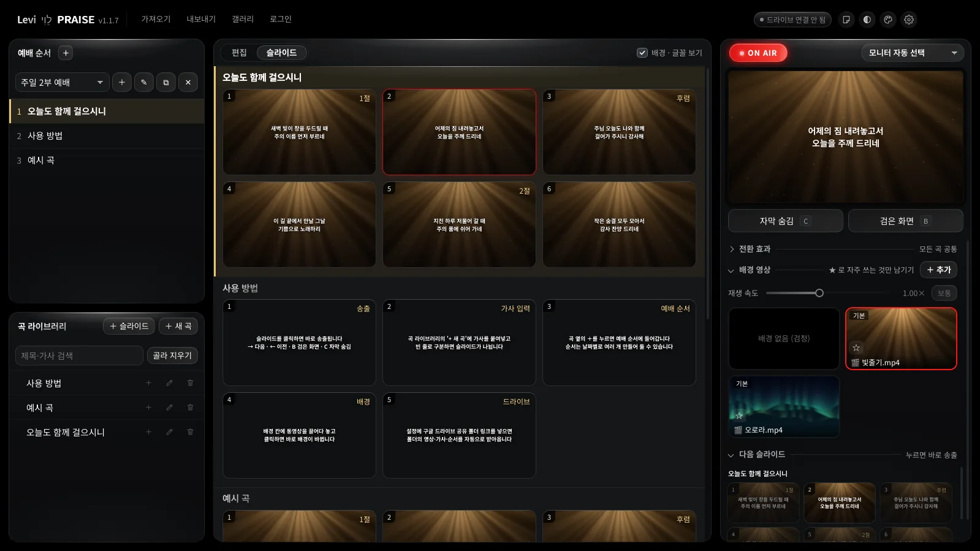Image resolution: width=980 pixels, height=551 pixels.
Task: Select the 사용 방법 item in the service order
Action: [107, 136]
